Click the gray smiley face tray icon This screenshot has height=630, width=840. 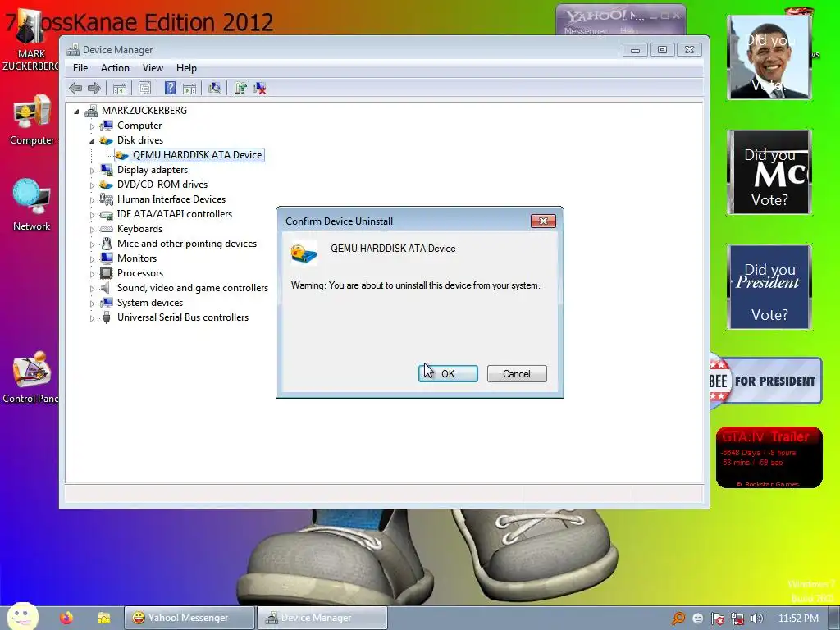pyautogui.click(x=697, y=619)
